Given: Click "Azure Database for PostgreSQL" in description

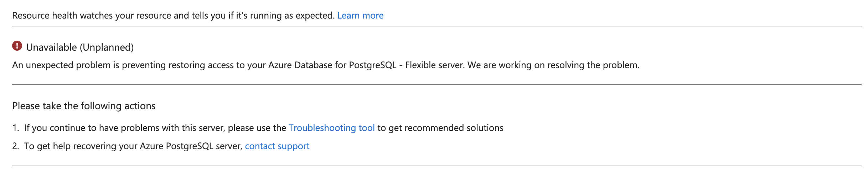Looking at the screenshot, I should pyautogui.click(x=332, y=65).
